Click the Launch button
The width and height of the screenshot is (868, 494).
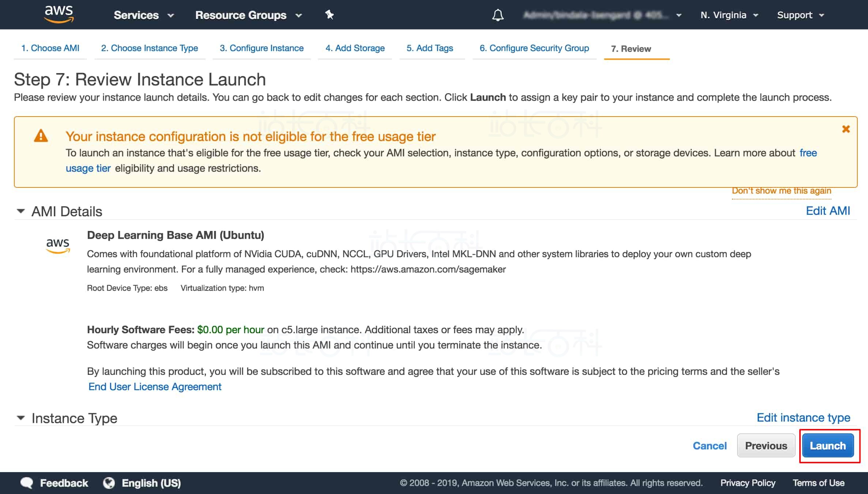828,446
